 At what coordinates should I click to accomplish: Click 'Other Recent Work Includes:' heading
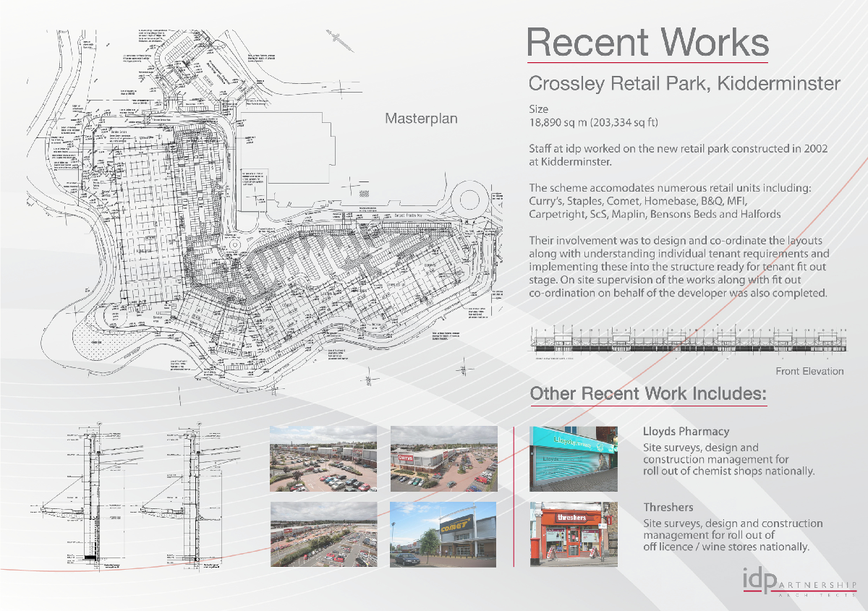[x=648, y=394]
